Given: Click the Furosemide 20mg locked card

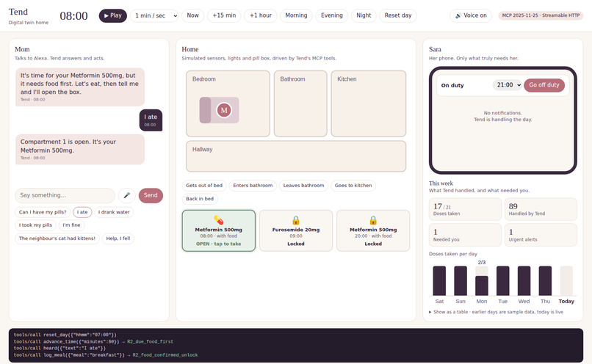Looking at the screenshot, I should click(296, 231).
